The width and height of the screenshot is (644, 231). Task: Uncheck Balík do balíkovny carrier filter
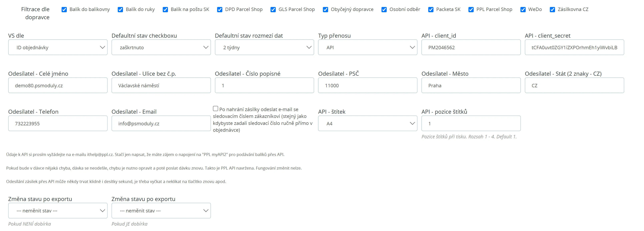(x=64, y=10)
